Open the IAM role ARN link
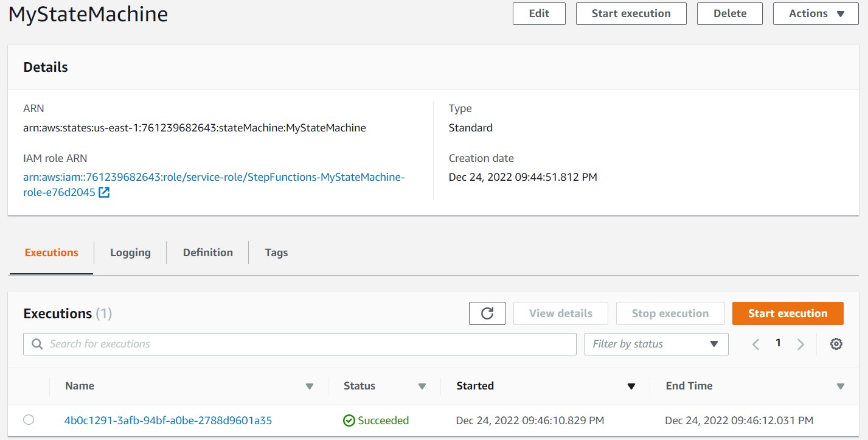The image size is (868, 440). [x=214, y=185]
